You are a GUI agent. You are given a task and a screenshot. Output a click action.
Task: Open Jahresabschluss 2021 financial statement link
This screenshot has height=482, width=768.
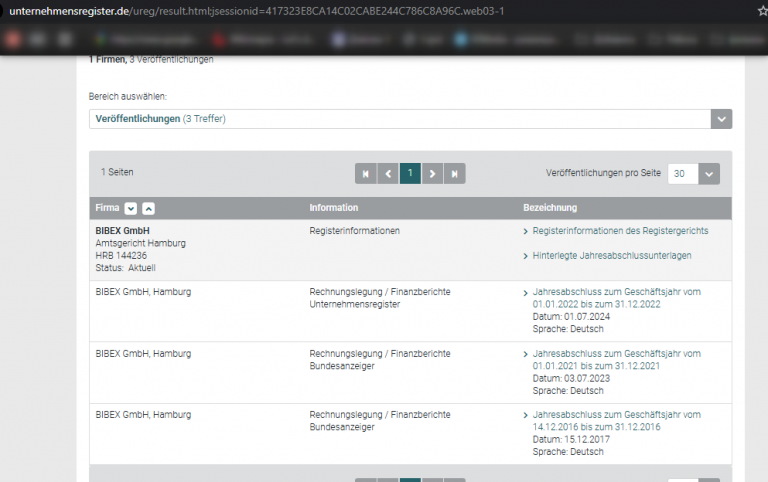616,360
